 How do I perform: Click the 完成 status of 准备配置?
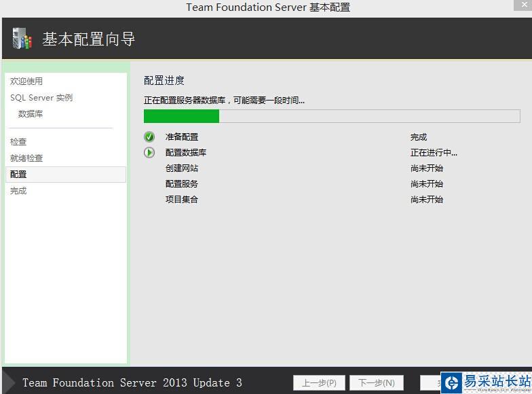(419, 137)
